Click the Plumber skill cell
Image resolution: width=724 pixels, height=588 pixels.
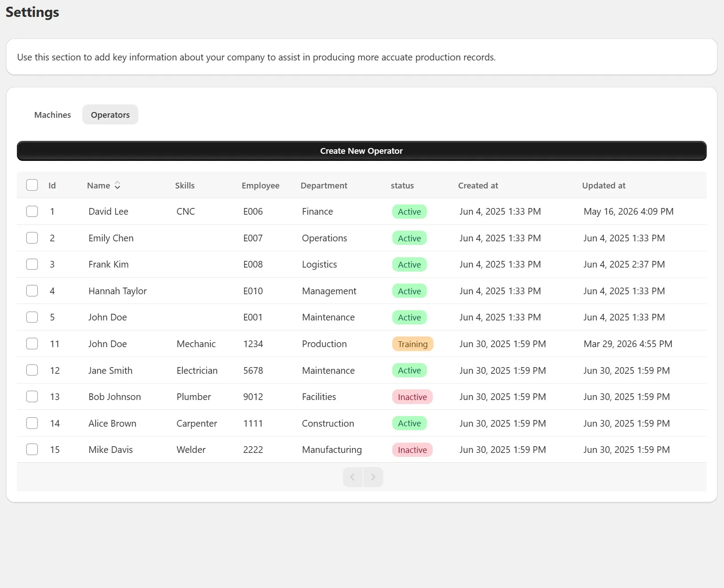click(x=193, y=397)
